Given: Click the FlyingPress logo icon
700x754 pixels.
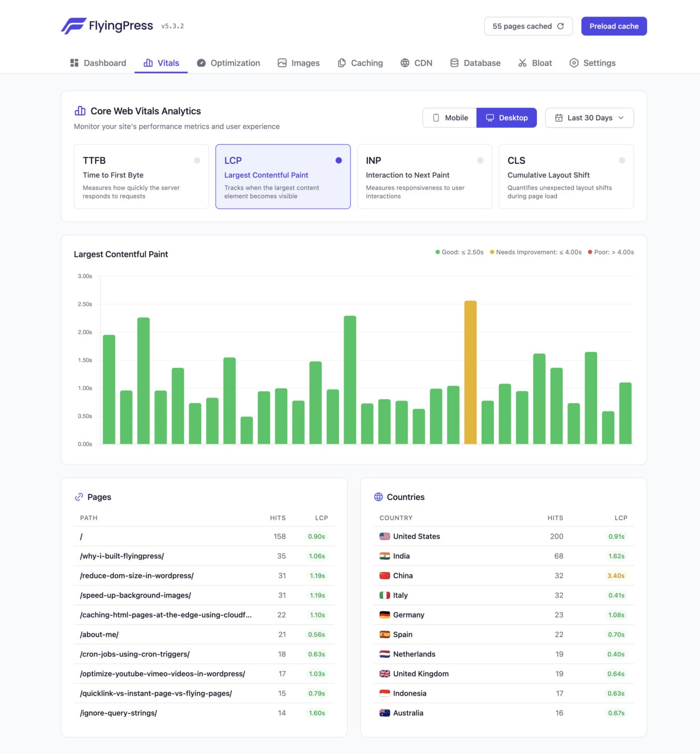Looking at the screenshot, I should 73,26.
